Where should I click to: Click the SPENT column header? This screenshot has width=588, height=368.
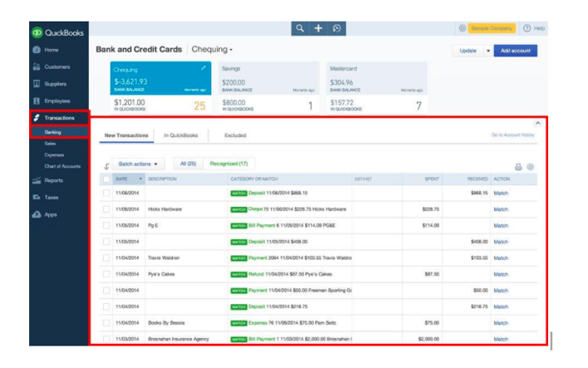(x=432, y=179)
